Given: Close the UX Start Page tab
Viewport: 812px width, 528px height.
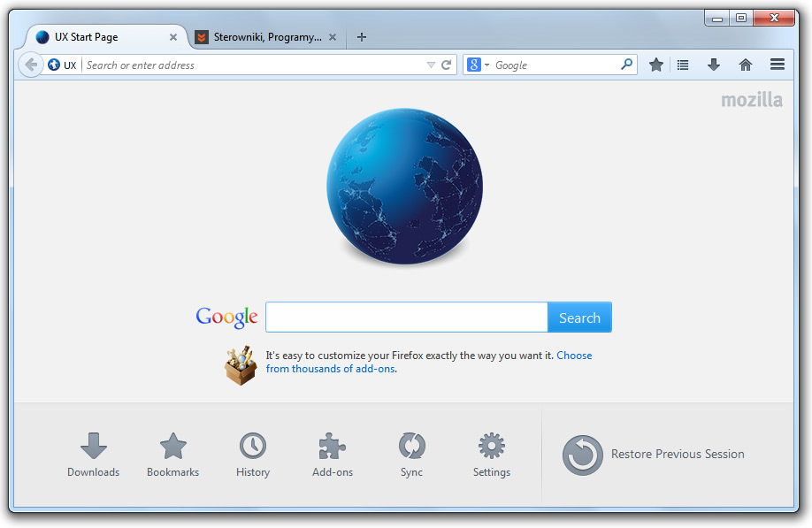Looking at the screenshot, I should click(173, 37).
